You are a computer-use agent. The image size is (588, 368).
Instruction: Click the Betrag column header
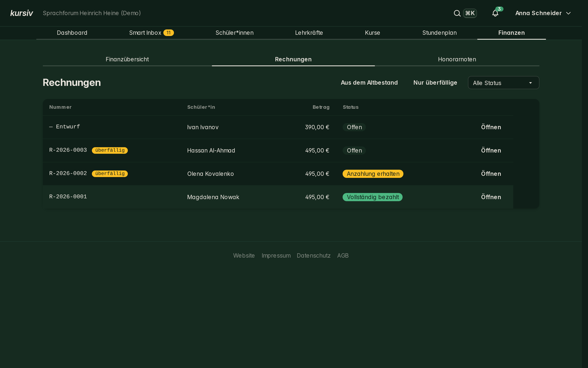click(x=321, y=107)
